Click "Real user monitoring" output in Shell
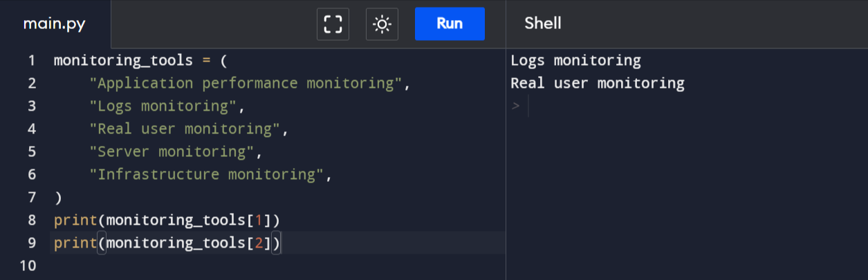 (x=598, y=83)
